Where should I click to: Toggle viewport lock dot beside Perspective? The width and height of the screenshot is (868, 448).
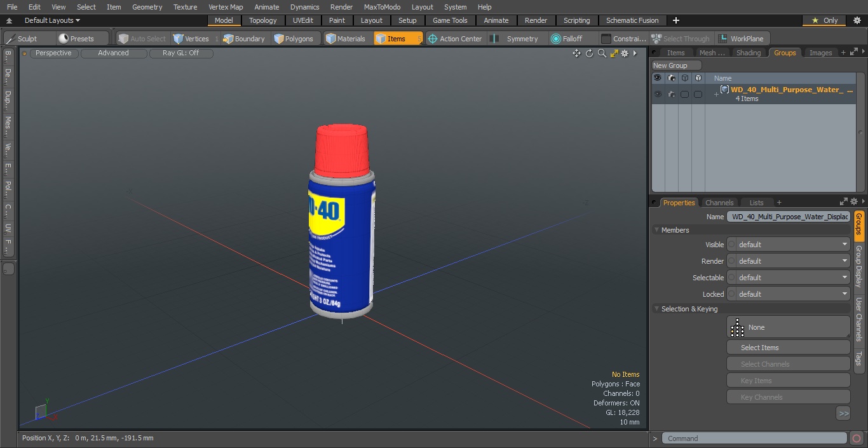point(25,53)
